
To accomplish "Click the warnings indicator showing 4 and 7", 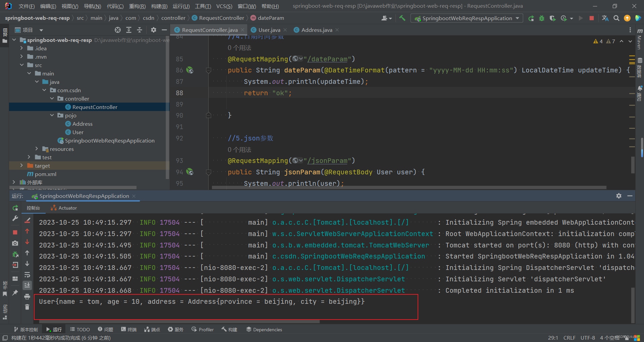I will (x=604, y=41).
